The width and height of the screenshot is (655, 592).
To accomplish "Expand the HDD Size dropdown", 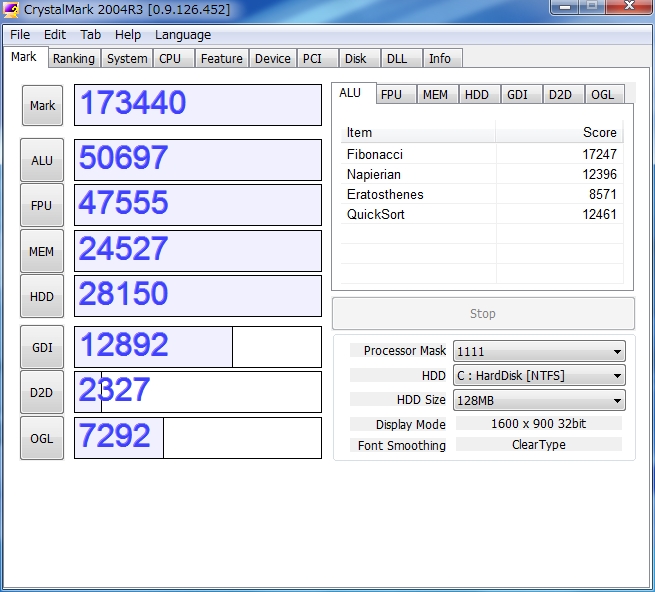I will tap(539, 400).
